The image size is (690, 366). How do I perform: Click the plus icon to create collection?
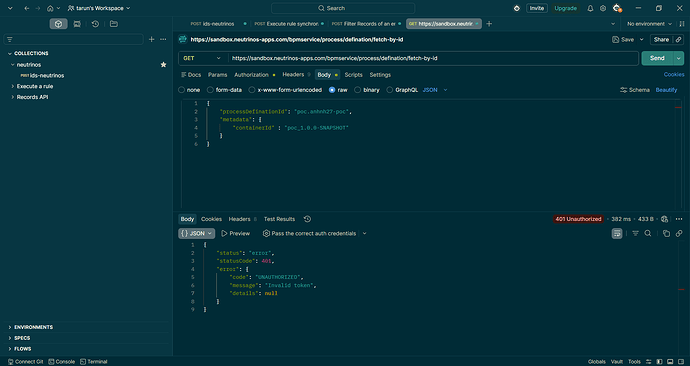tap(151, 39)
